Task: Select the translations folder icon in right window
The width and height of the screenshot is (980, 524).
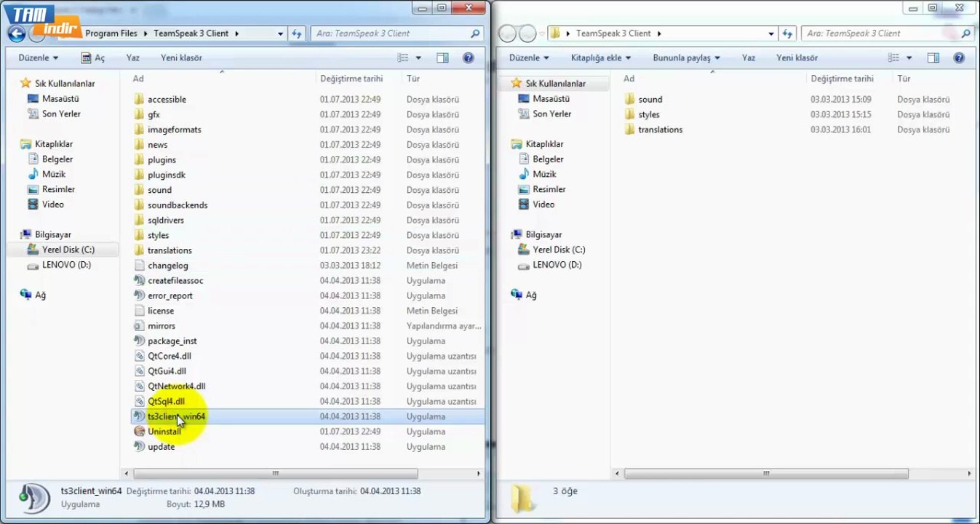Action: tap(631, 130)
